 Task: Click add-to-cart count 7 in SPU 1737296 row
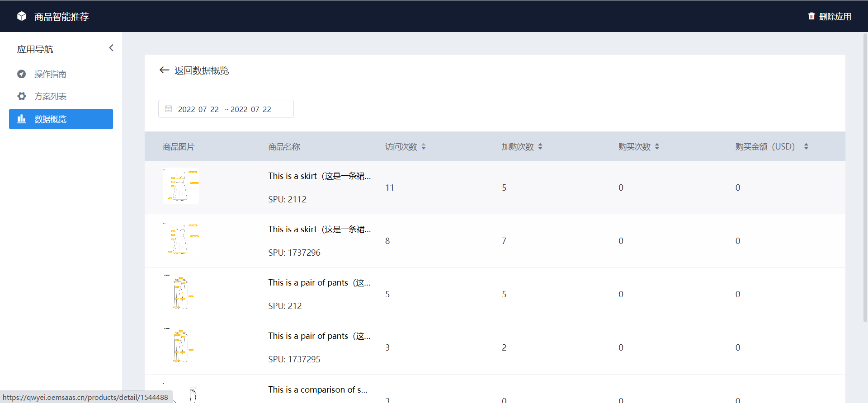click(x=504, y=241)
